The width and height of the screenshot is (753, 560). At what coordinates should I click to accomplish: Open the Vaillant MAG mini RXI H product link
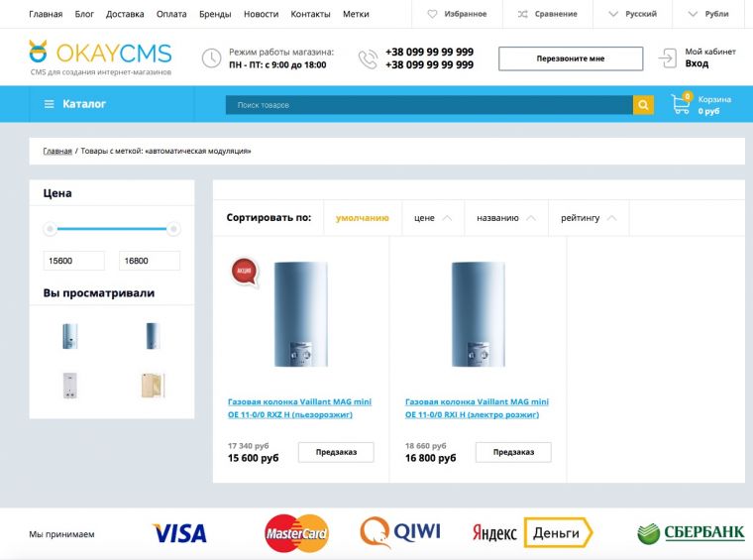click(x=477, y=407)
